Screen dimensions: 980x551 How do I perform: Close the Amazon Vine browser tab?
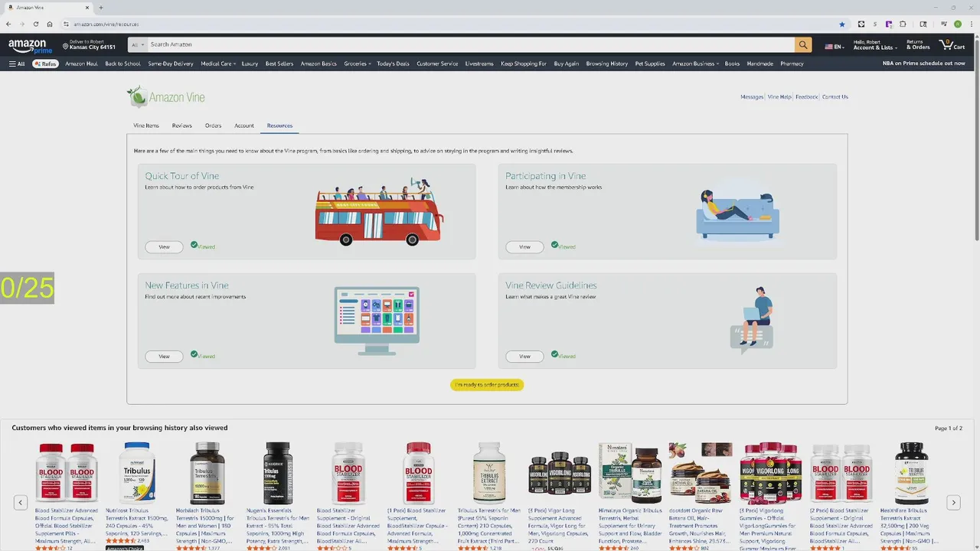(x=87, y=8)
